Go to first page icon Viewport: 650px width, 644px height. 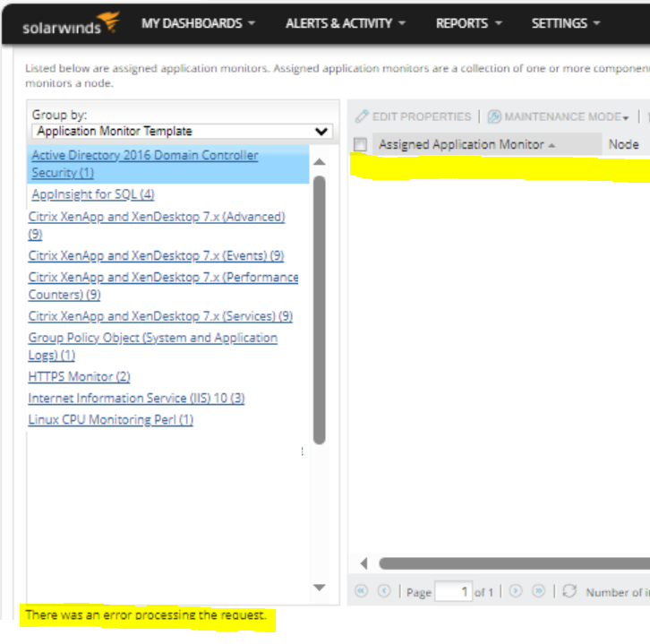(362, 591)
